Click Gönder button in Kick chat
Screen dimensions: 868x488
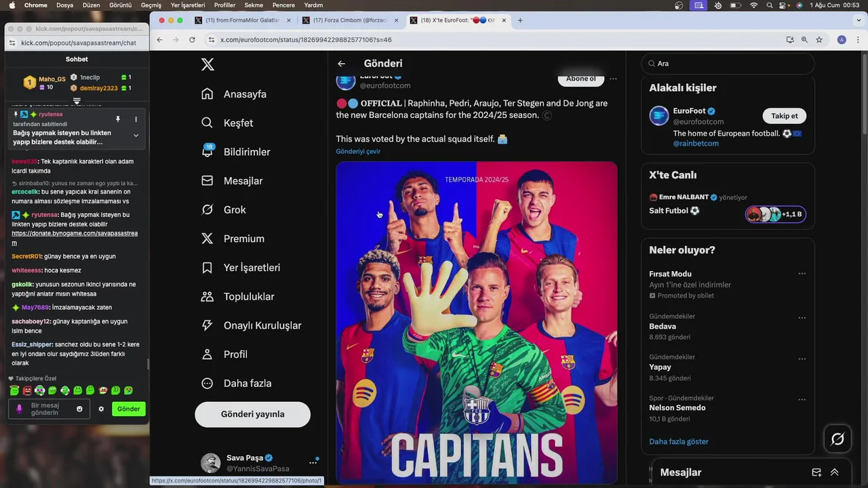129,409
